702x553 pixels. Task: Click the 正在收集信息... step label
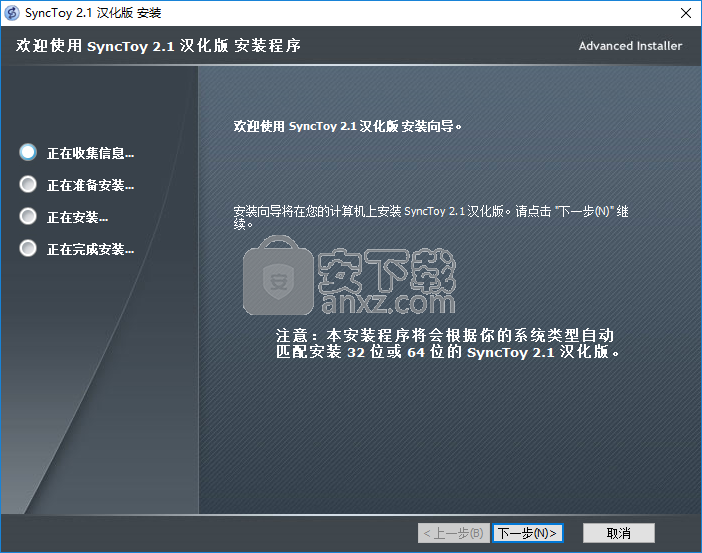[x=90, y=154]
